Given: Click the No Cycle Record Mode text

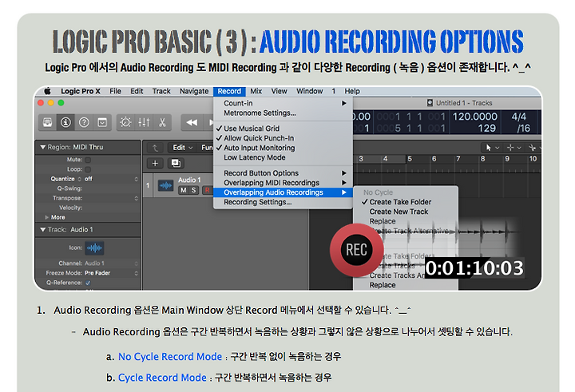Looking at the screenshot, I should pyautogui.click(x=170, y=356).
